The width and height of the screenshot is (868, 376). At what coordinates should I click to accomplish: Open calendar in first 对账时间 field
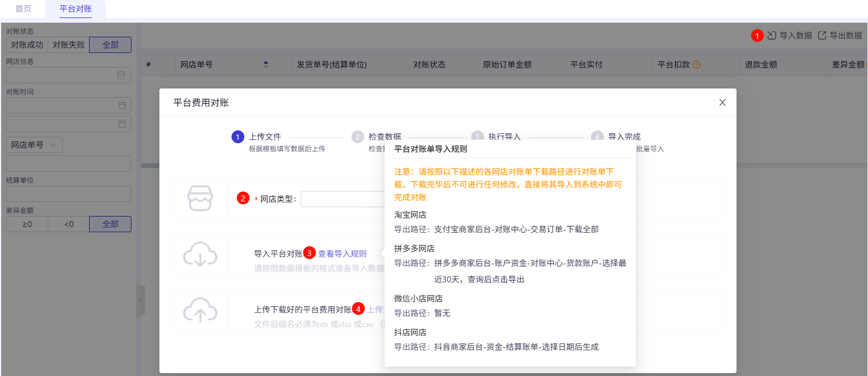[x=122, y=105]
